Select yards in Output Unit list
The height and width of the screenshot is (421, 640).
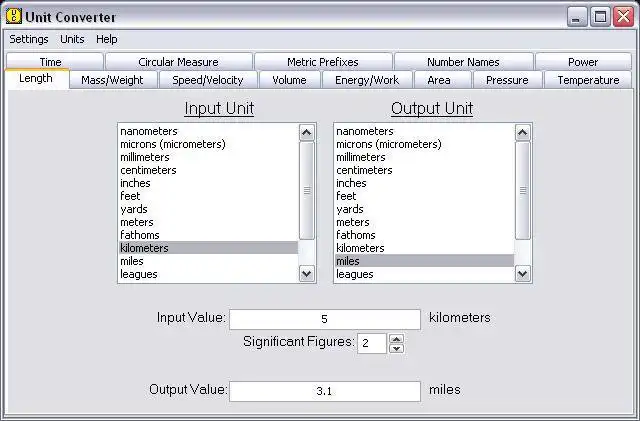coord(424,209)
